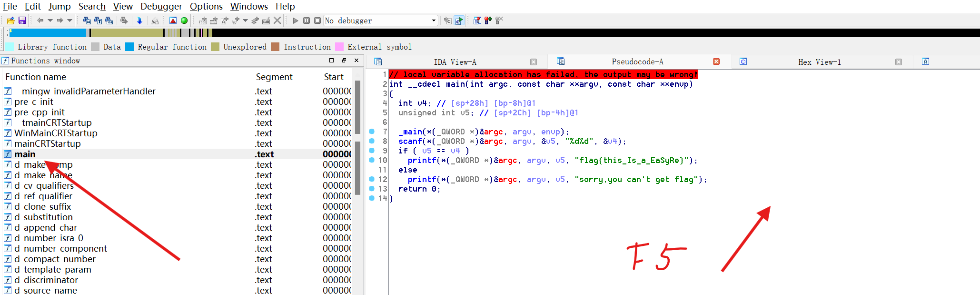
Task: Close the IDA View-A tab
Action: point(534,62)
